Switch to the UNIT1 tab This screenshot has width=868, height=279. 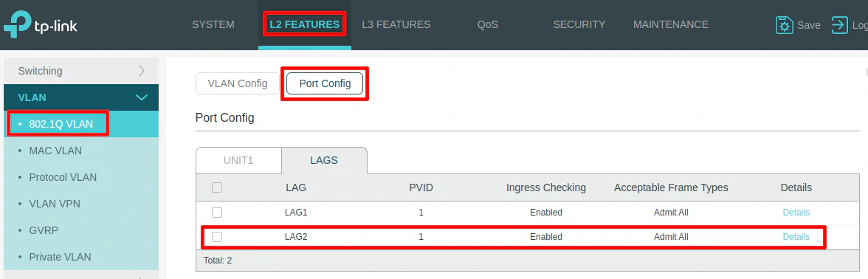(x=238, y=161)
